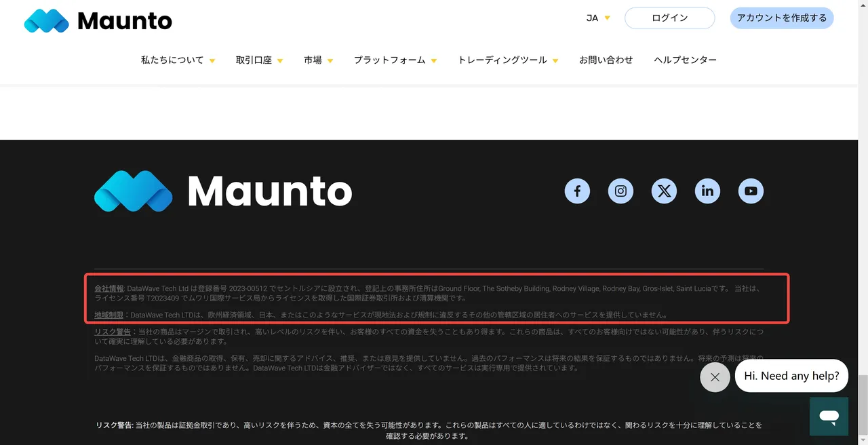Image resolution: width=868 pixels, height=445 pixels.
Task: Open the YouTube social icon
Action: 751,191
